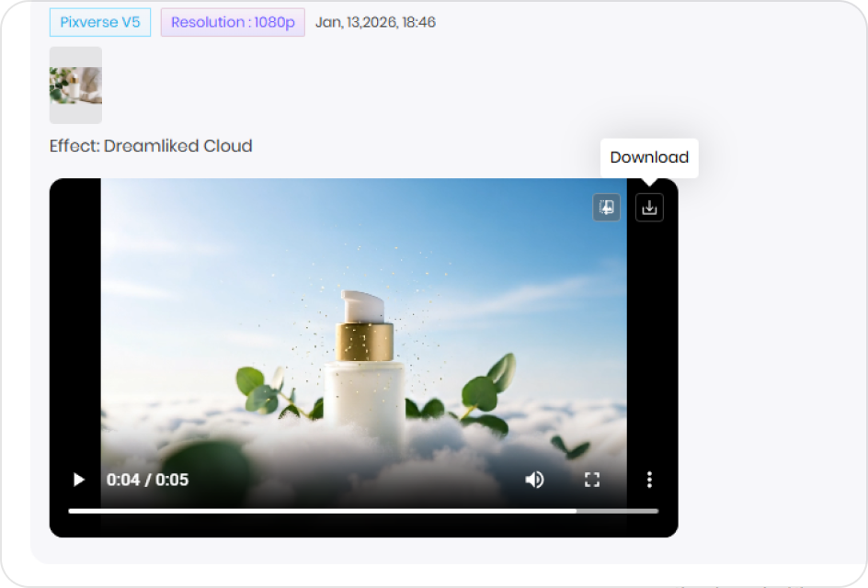Image resolution: width=868 pixels, height=588 pixels.
Task: Expand the player options via the kebab menu
Action: coord(649,479)
